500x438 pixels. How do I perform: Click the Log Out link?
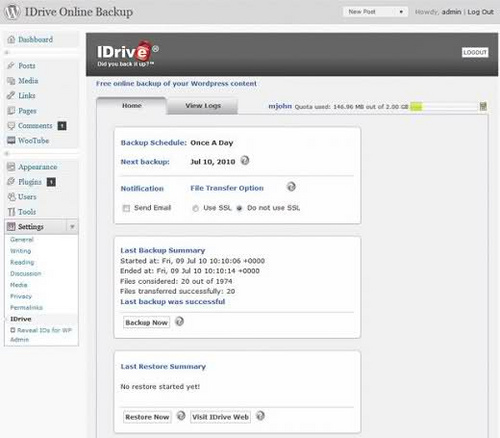pyautogui.click(x=480, y=12)
